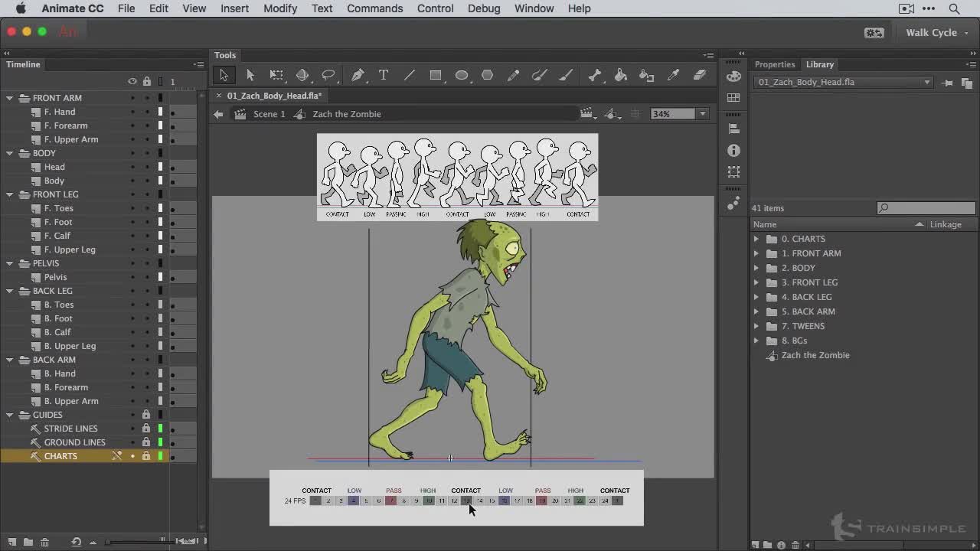Select the Subselection tool
The height and width of the screenshot is (551, 980).
coord(250,75)
